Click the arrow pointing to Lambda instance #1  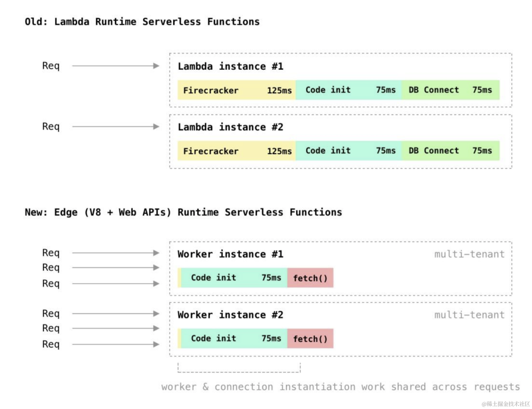click(x=115, y=66)
